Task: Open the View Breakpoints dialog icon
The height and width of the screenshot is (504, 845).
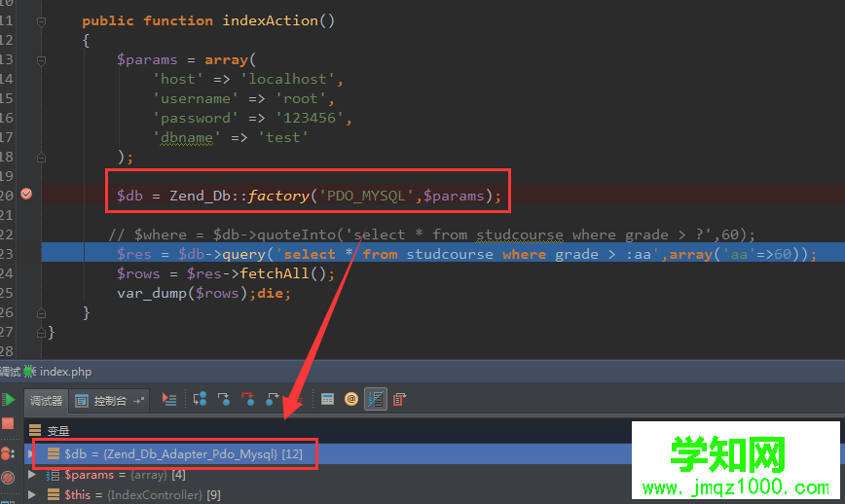Action: [7, 454]
